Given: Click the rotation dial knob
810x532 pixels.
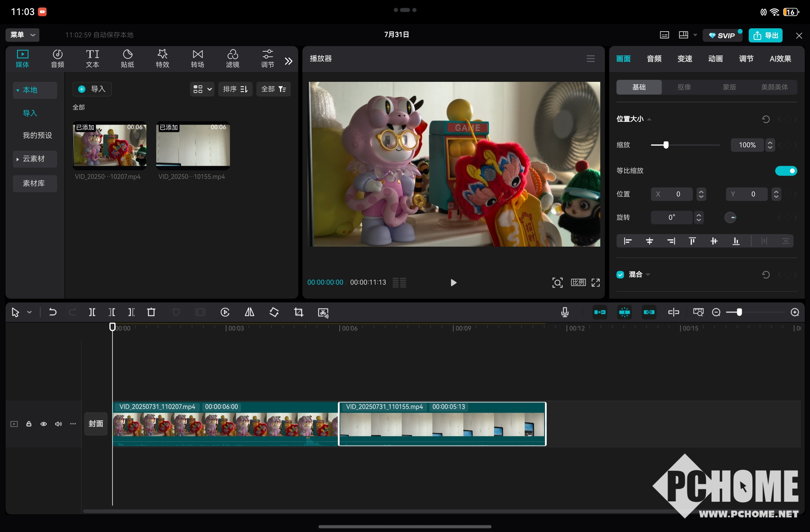Looking at the screenshot, I should 730,217.
